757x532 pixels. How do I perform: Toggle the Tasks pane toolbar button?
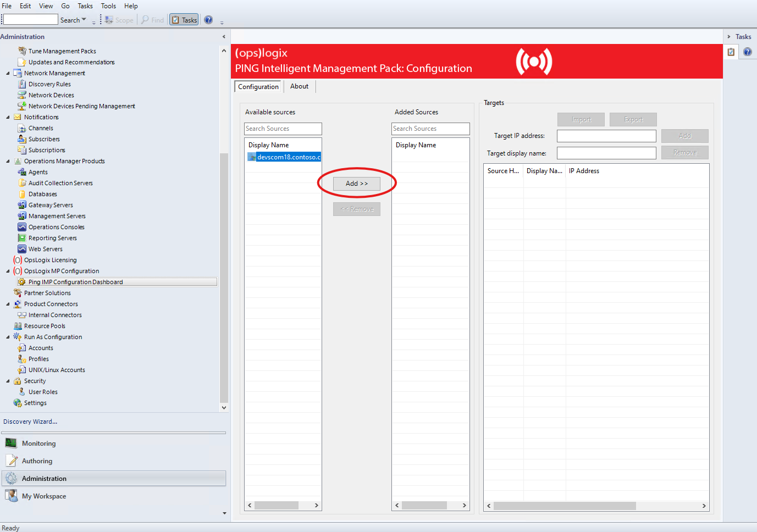point(184,20)
